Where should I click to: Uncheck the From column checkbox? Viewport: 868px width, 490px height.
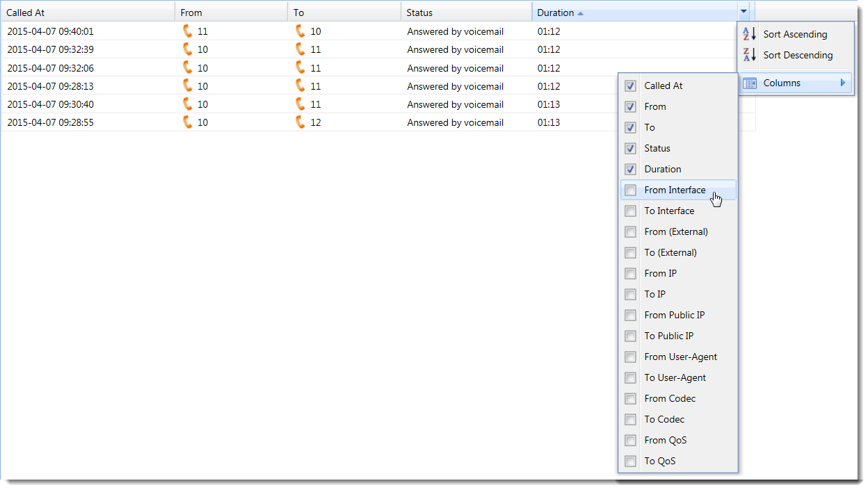[x=630, y=107]
